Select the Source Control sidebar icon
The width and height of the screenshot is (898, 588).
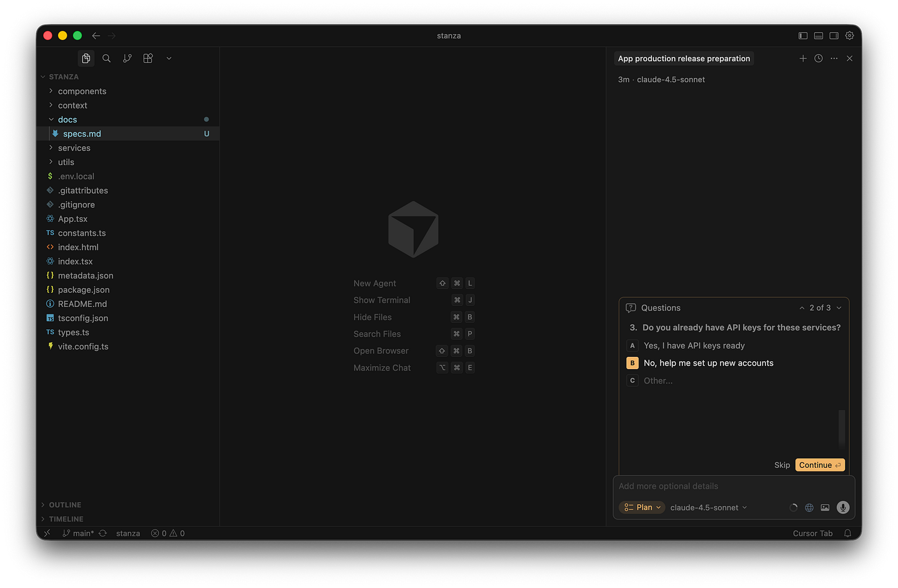(x=127, y=58)
